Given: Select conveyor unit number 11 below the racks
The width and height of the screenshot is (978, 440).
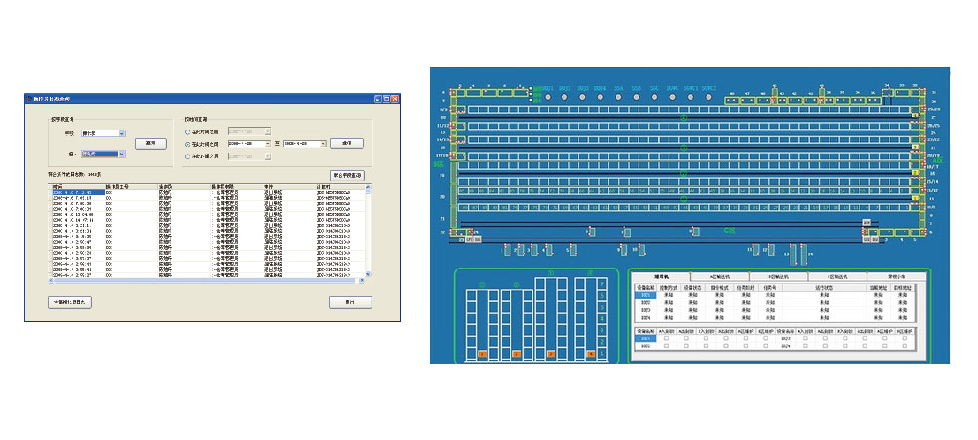Looking at the screenshot, I should pos(756,250).
